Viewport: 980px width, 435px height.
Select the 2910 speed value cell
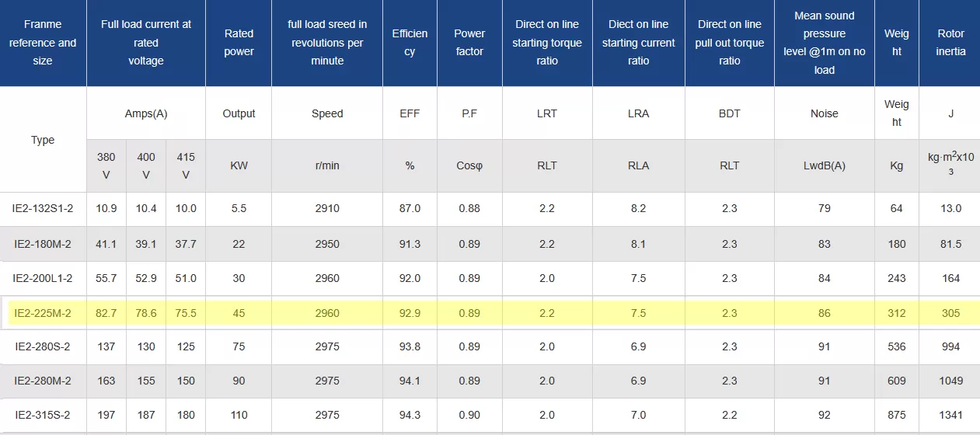(327, 208)
